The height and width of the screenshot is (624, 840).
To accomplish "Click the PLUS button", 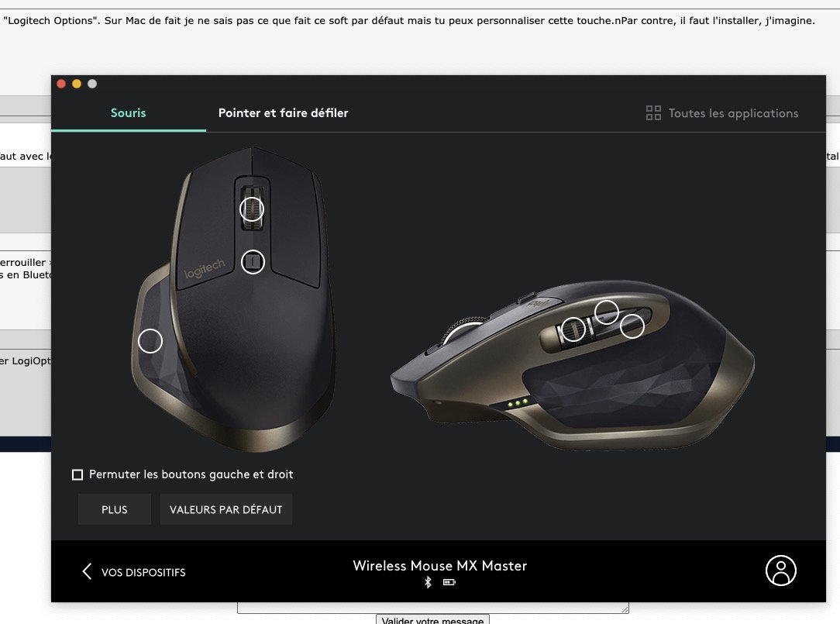I will point(115,509).
